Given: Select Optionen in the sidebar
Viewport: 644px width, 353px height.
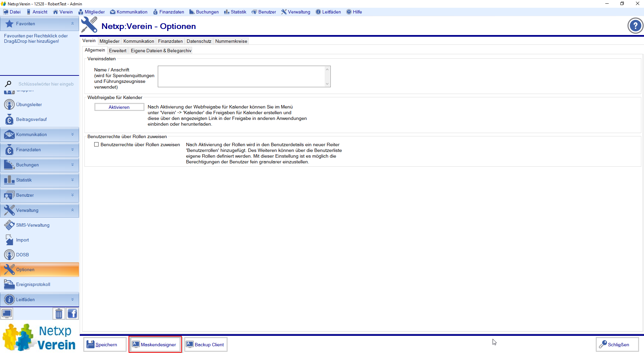Looking at the screenshot, I should (39, 269).
